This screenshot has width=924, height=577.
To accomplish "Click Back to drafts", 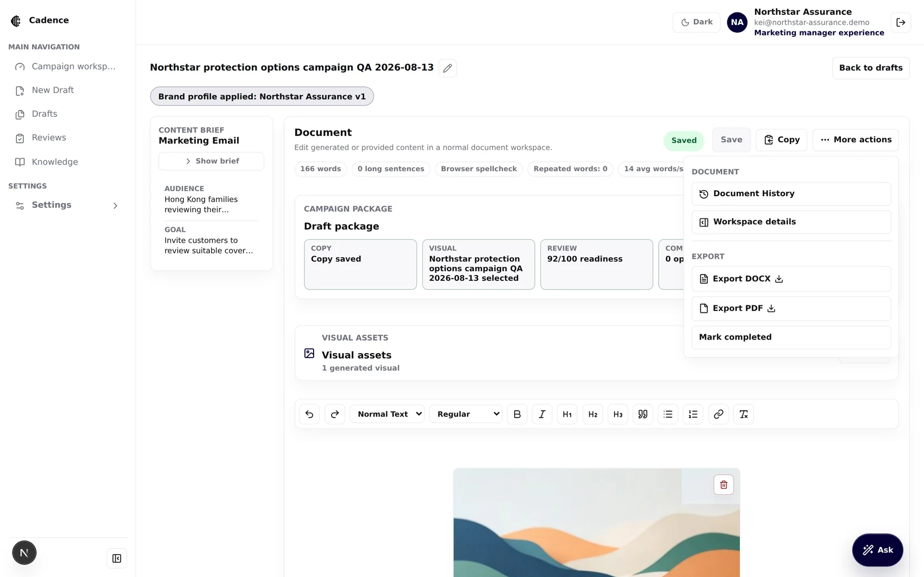I will coord(871,68).
